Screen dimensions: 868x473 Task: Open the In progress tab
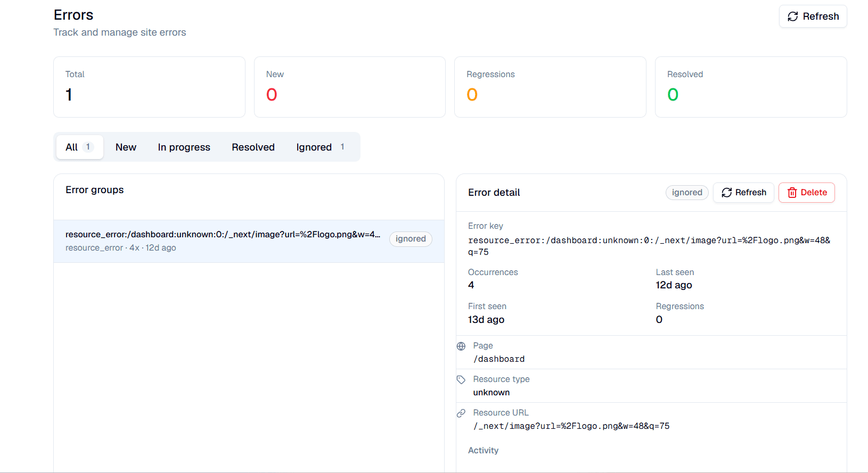pyautogui.click(x=184, y=147)
